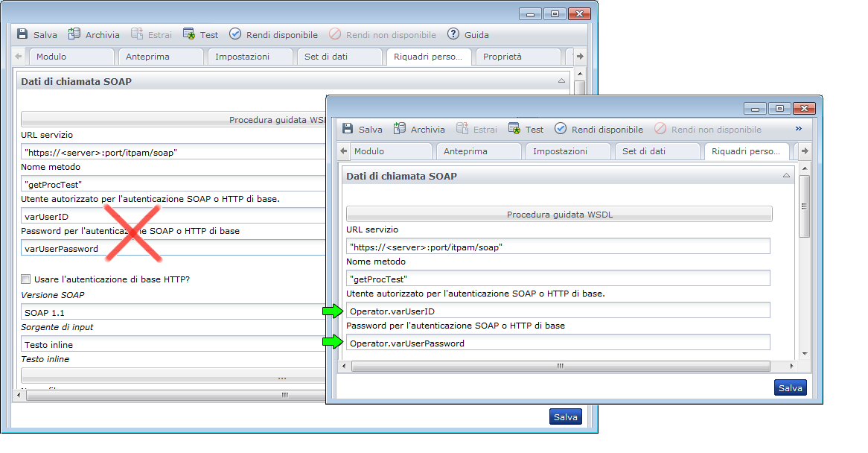The image size is (868, 453).
Task: Toggle Usare l'autenticazione di base HTTP checkbox
Action: pyautogui.click(x=25, y=279)
